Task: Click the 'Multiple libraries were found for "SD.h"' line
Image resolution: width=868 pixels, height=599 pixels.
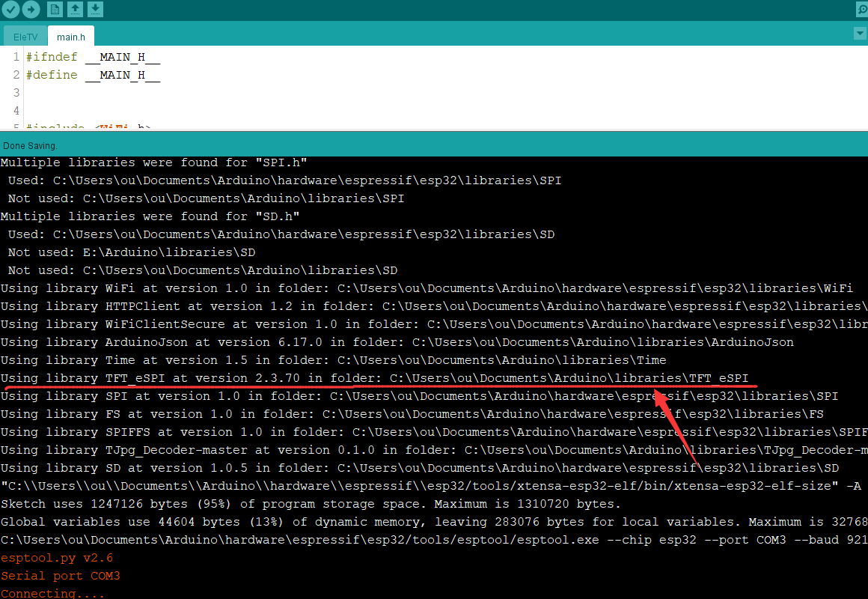Action: click(x=150, y=216)
